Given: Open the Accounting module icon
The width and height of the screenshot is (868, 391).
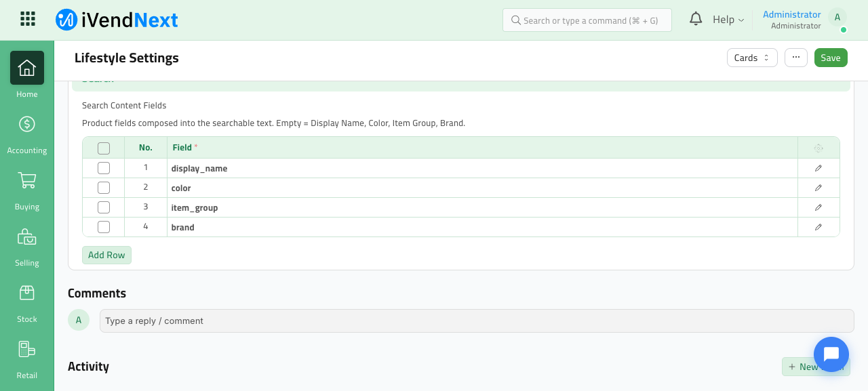Looking at the screenshot, I should pos(27,124).
